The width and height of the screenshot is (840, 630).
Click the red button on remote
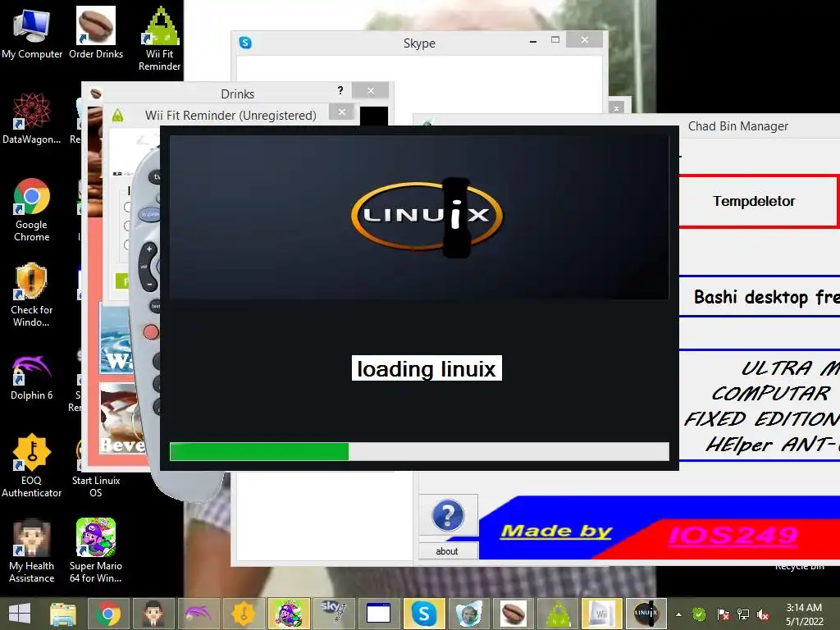click(151, 332)
